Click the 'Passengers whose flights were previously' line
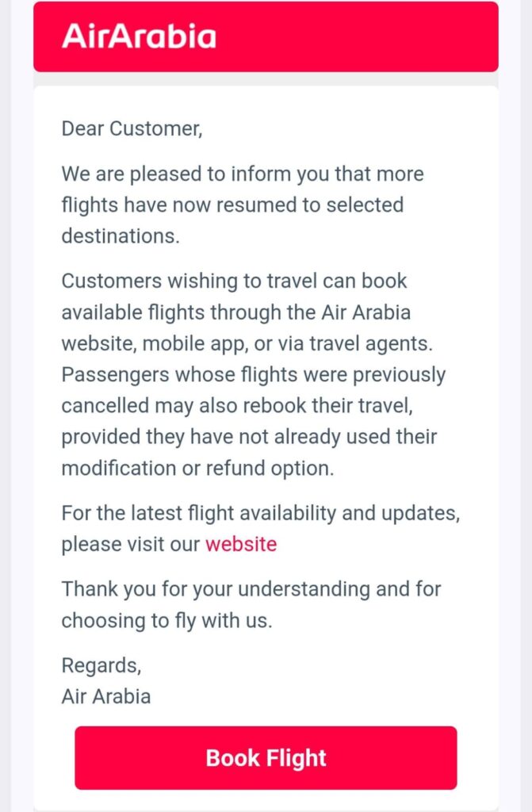Viewport: 532px width, 812px height. (254, 374)
